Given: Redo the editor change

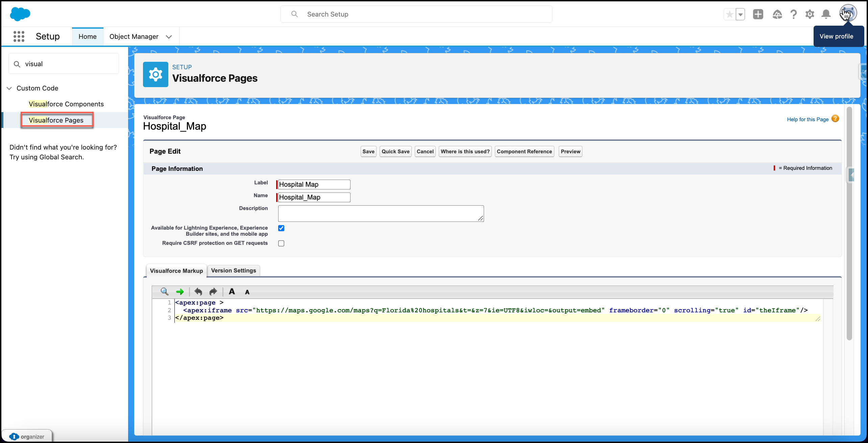Looking at the screenshot, I should (213, 292).
